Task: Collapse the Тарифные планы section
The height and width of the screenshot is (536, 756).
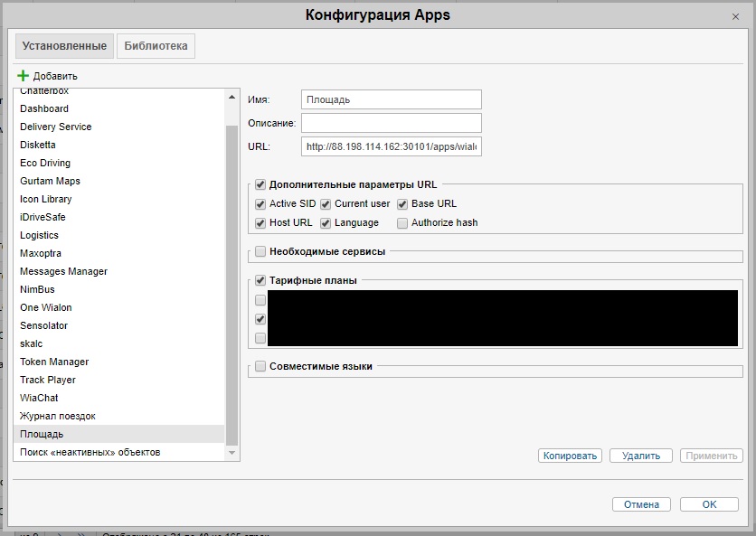Action: [x=260, y=281]
